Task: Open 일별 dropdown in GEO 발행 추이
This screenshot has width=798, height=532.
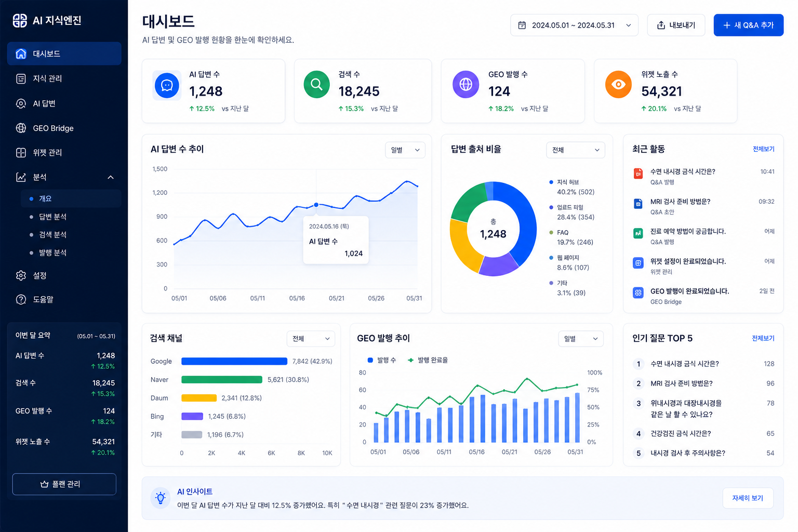Action: [x=581, y=339]
